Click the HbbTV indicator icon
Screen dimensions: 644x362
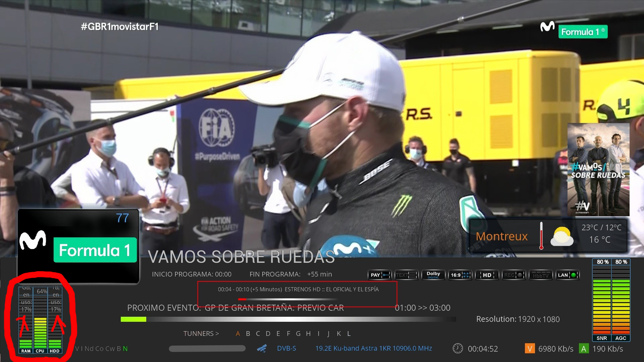(541, 275)
